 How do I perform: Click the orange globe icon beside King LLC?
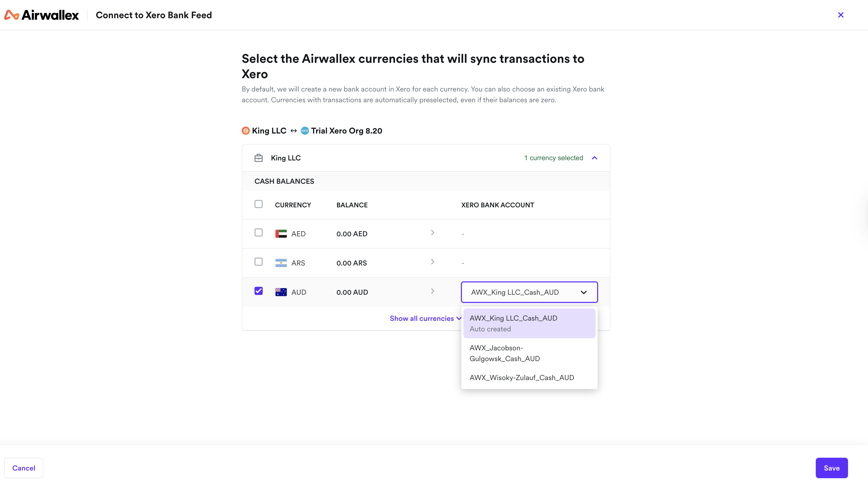246,131
